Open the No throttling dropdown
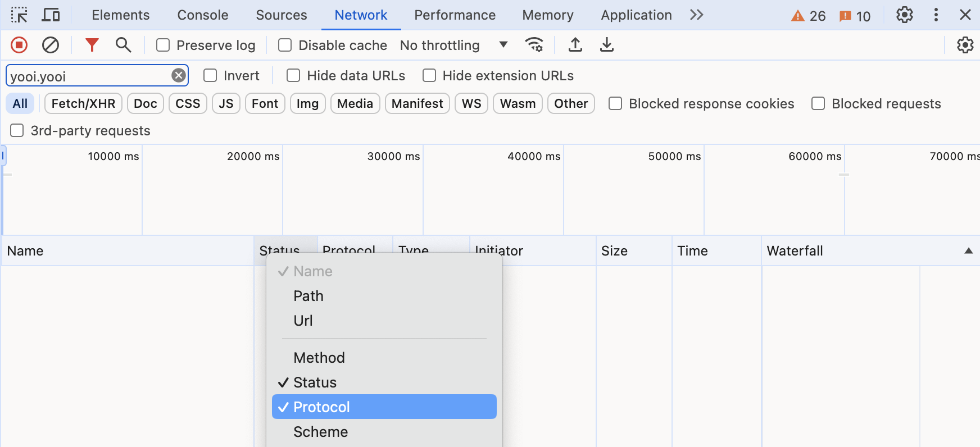The image size is (980, 447). pyautogui.click(x=453, y=45)
